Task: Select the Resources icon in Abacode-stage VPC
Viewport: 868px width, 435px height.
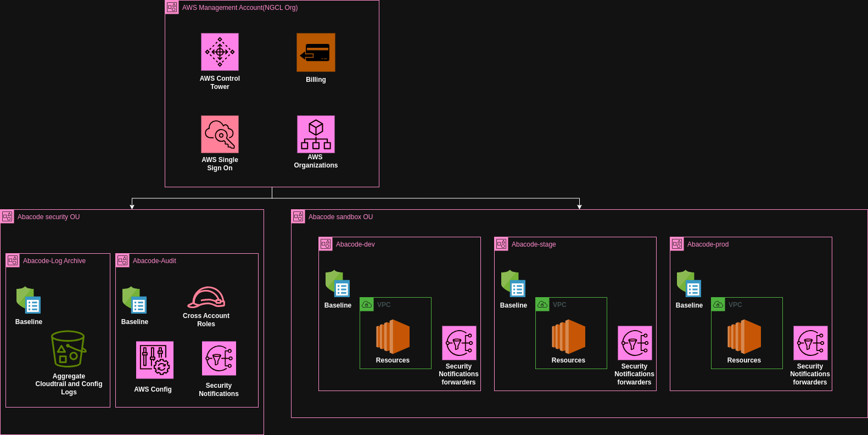Action: 568,337
